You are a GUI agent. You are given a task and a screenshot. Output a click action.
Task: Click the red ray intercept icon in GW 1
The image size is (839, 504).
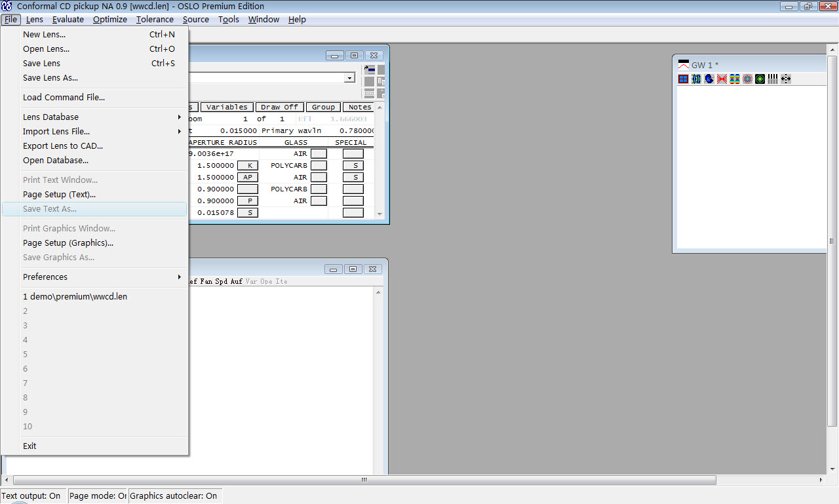[722, 79]
